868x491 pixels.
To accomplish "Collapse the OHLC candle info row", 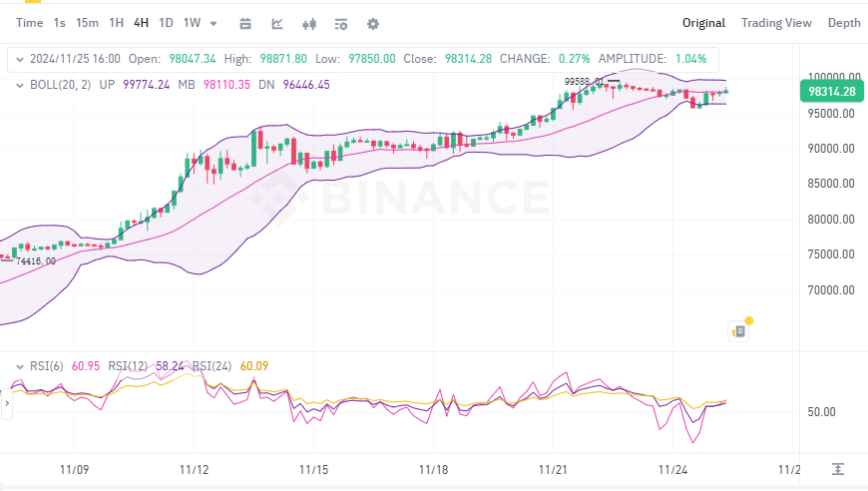I will [x=17, y=59].
